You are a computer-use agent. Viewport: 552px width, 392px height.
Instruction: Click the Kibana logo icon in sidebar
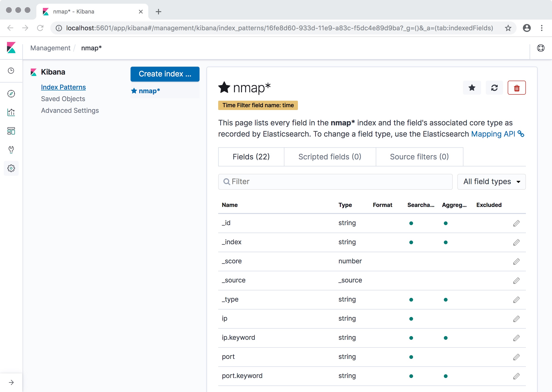click(x=11, y=48)
